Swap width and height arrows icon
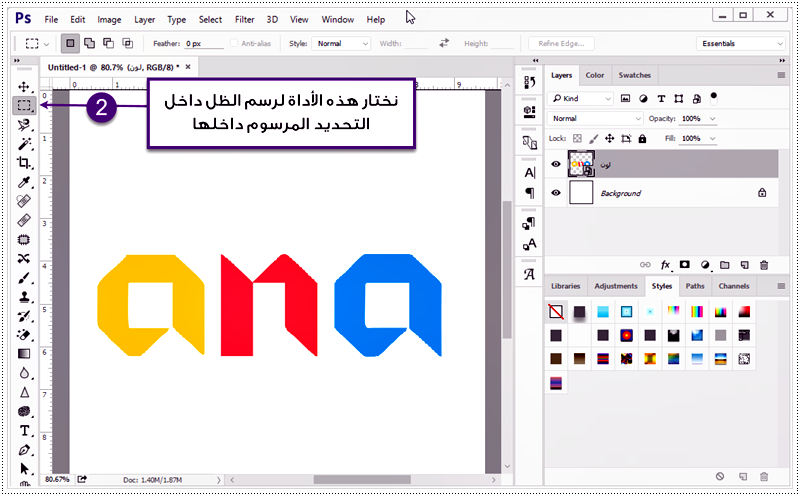Image resolution: width=800 pixels, height=496 pixels. [444, 43]
